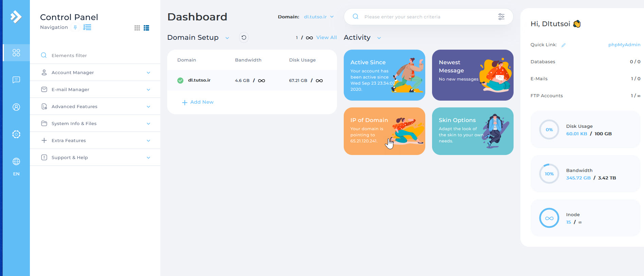Switch navigation to list view
Screen dimensions: 644x276
146,28
